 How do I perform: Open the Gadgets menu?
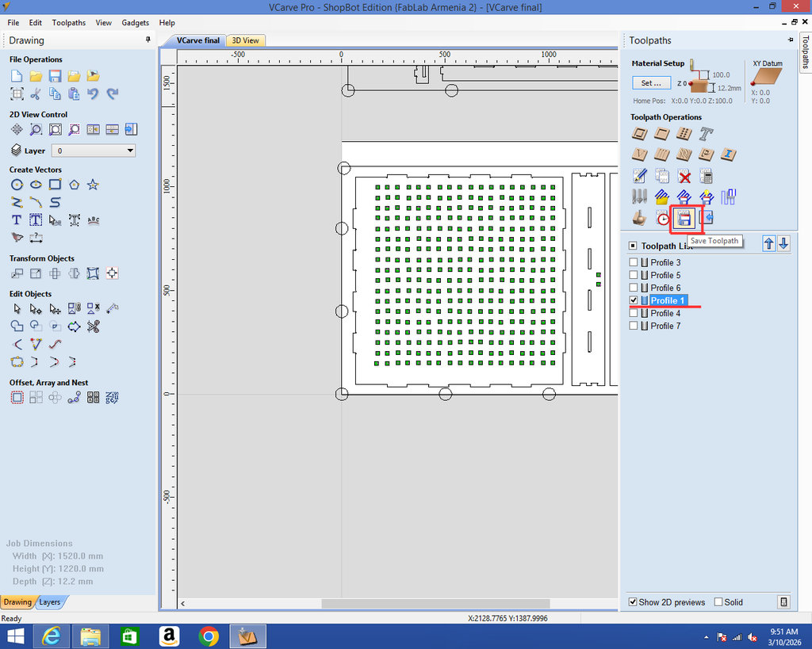[x=135, y=23]
